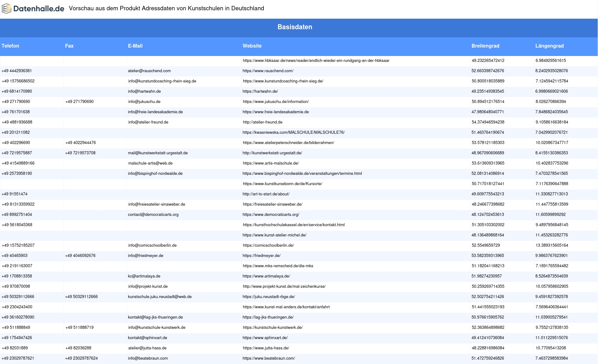Open https://hartwahn.de/ website
Screen dimensions: 598x364
pyautogui.click(x=260, y=91)
